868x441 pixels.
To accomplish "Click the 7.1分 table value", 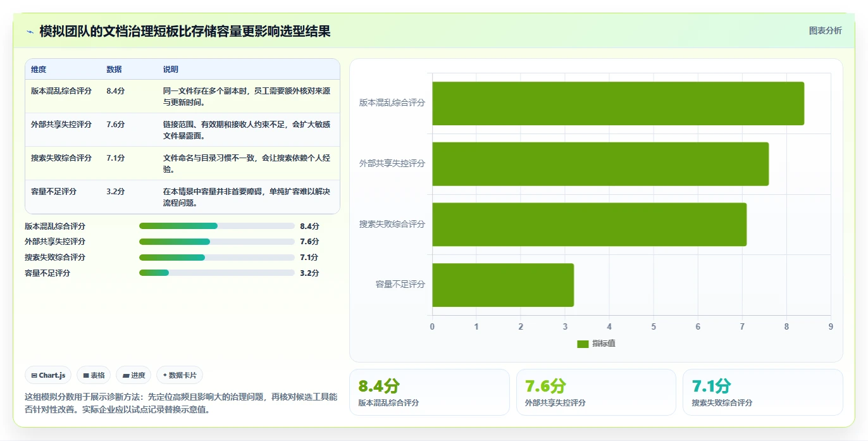I will pos(116,158).
